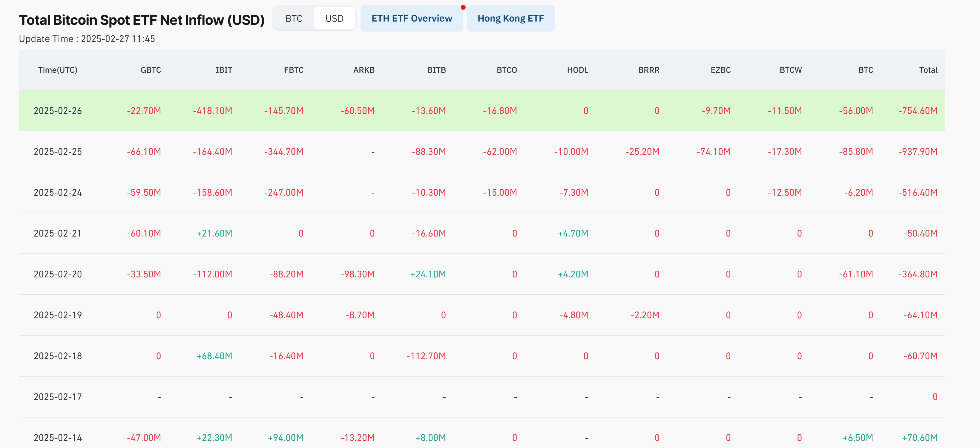Click the FBTC column header
Viewport: 980px width, 448px height.
294,70
